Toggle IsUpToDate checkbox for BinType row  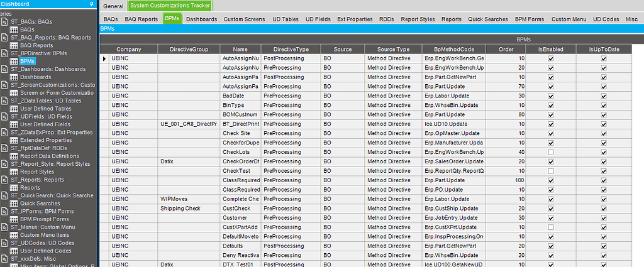click(604, 106)
